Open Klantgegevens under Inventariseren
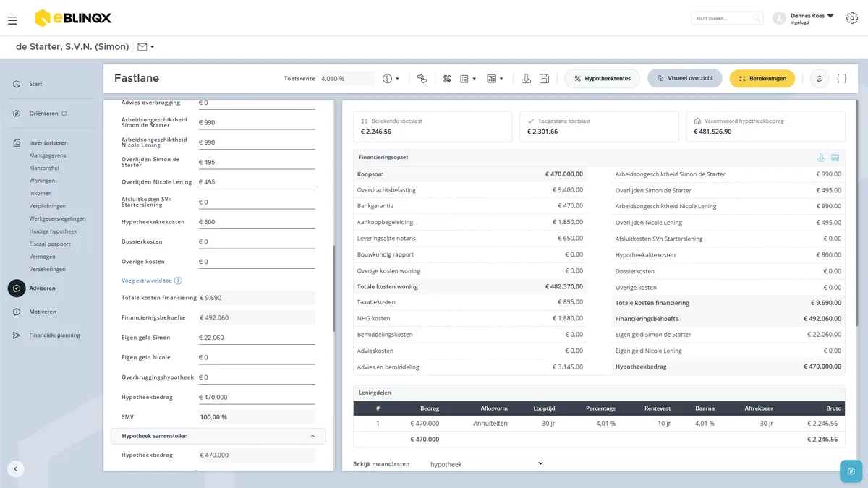 tap(47, 155)
